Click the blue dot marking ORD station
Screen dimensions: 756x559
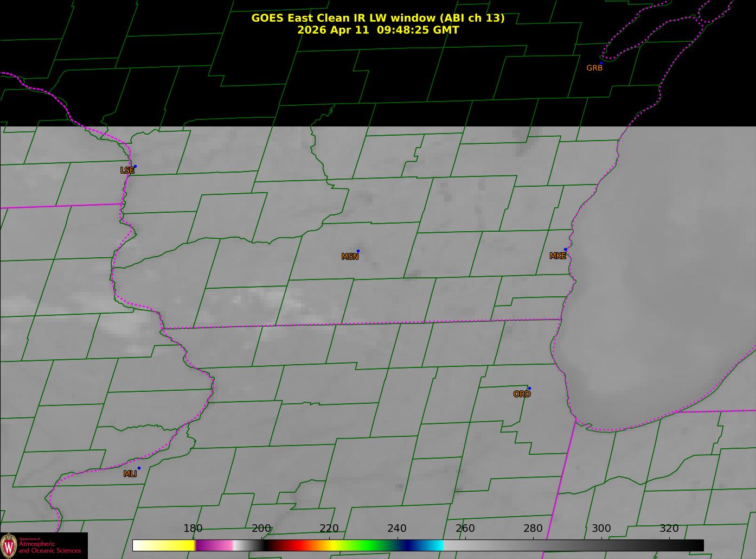click(529, 389)
